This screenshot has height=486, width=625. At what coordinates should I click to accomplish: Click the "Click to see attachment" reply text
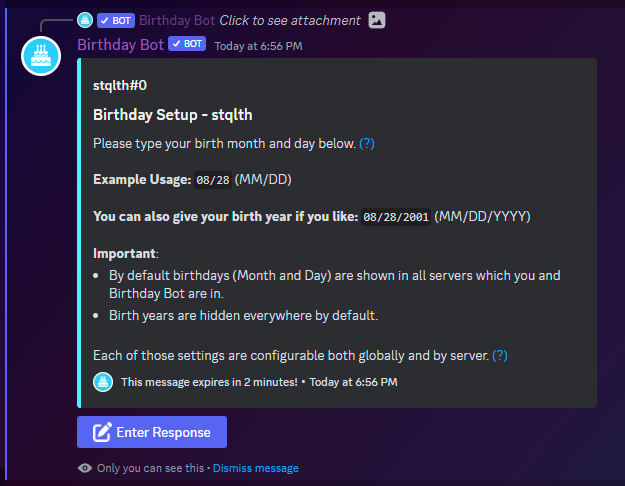point(290,20)
